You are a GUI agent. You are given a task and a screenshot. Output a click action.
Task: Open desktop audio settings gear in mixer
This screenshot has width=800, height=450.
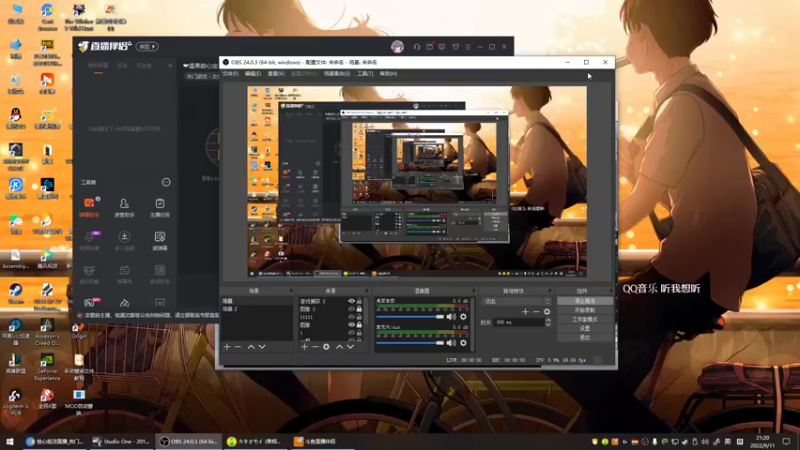[x=463, y=317]
